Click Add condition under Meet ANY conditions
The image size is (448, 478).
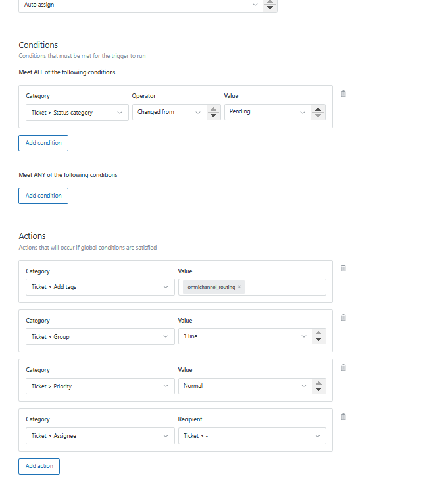pos(43,196)
